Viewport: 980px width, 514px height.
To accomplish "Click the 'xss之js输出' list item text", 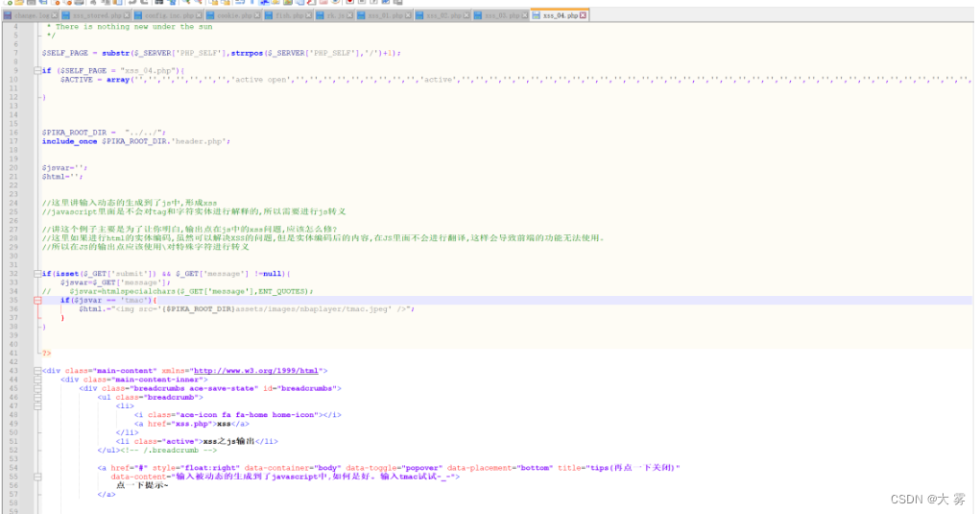I will pos(228,442).
